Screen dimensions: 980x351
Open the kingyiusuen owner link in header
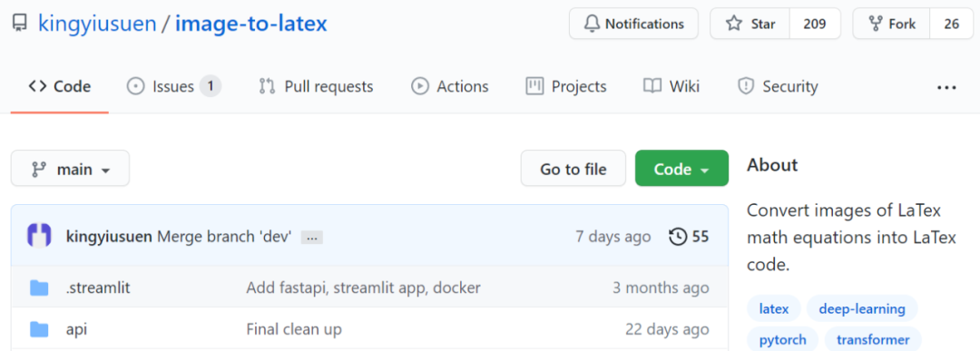pyautogui.click(x=97, y=24)
